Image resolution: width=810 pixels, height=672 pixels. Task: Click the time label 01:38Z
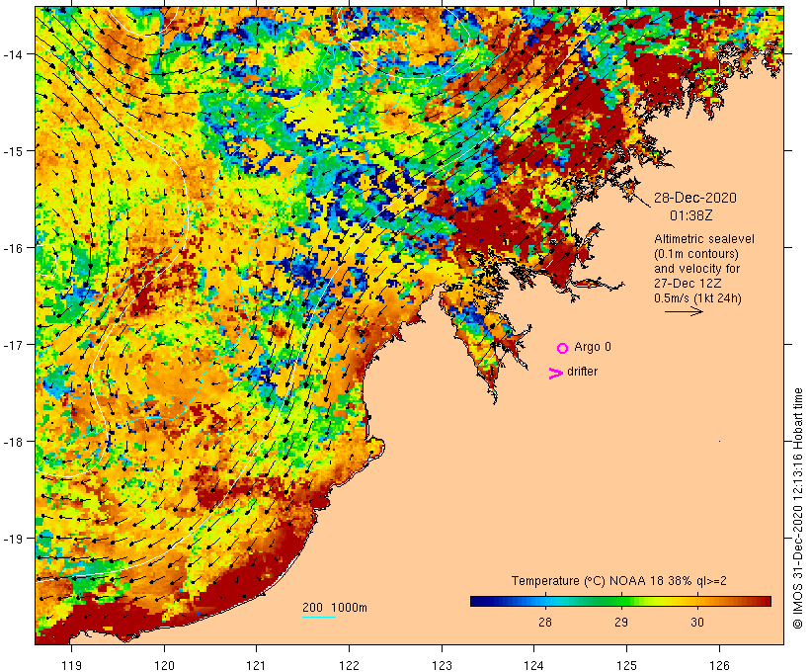[x=691, y=215]
